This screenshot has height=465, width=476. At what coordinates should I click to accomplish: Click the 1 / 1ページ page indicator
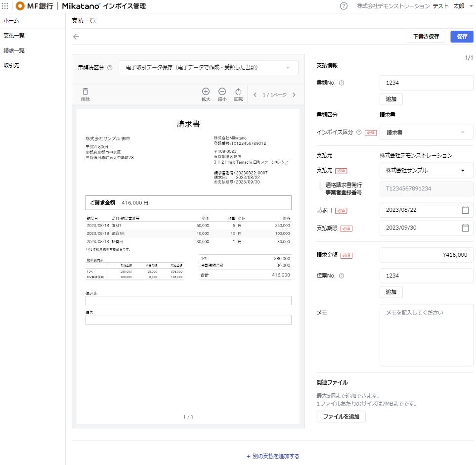274,95
